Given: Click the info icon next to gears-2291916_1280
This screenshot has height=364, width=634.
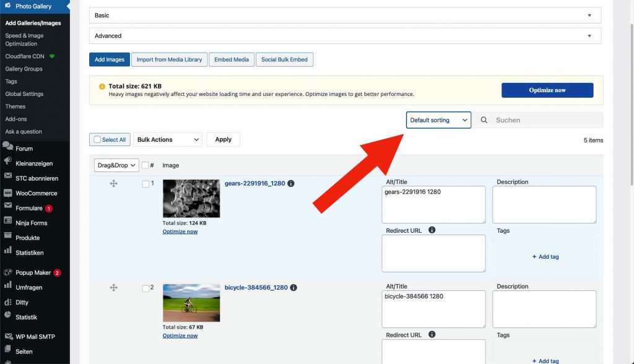Looking at the screenshot, I should click(291, 184).
